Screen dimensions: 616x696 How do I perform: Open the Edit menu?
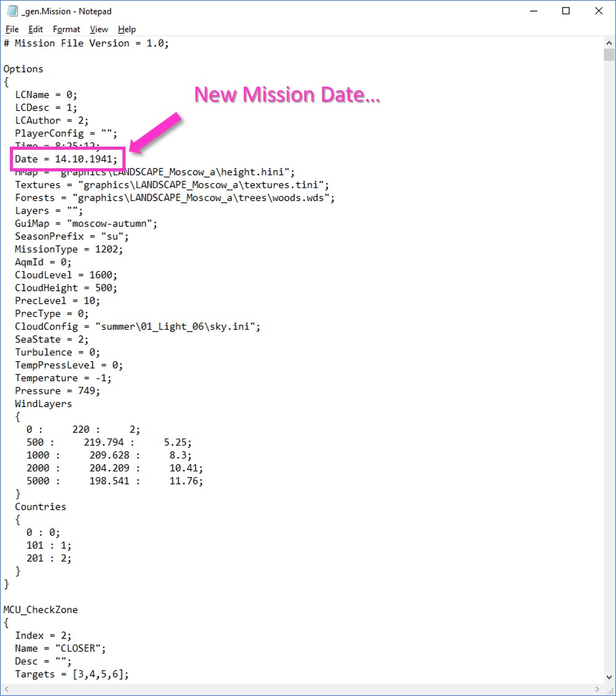point(36,29)
